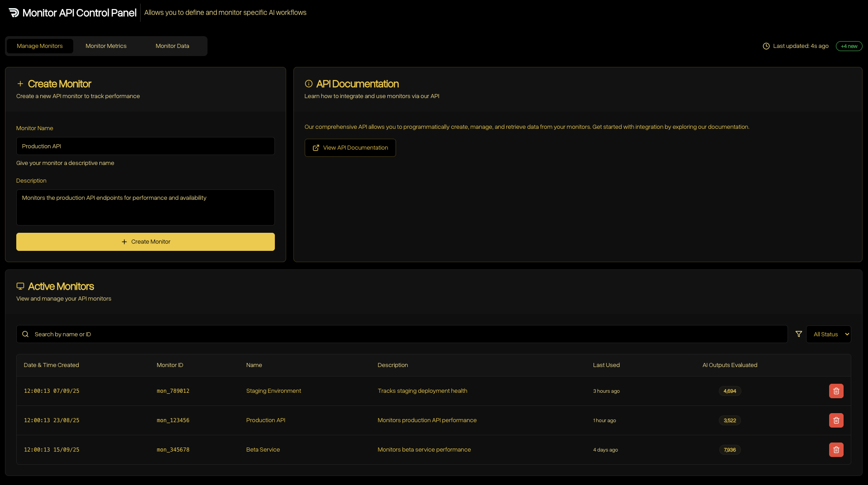Click the info icon next to API Documentation
Image resolution: width=868 pixels, height=485 pixels.
point(308,84)
